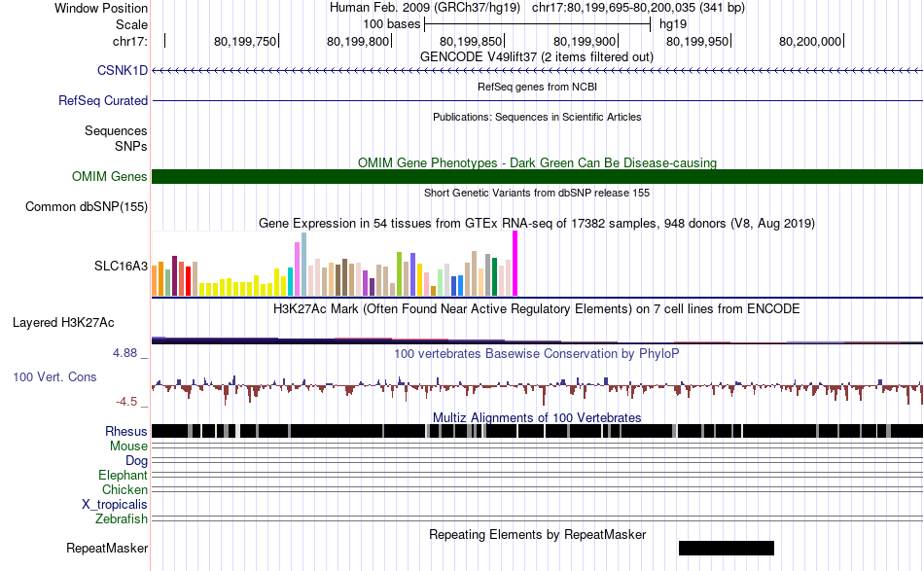
Task: Click the 80,199,900 ruler coordinate
Action: click(584, 41)
